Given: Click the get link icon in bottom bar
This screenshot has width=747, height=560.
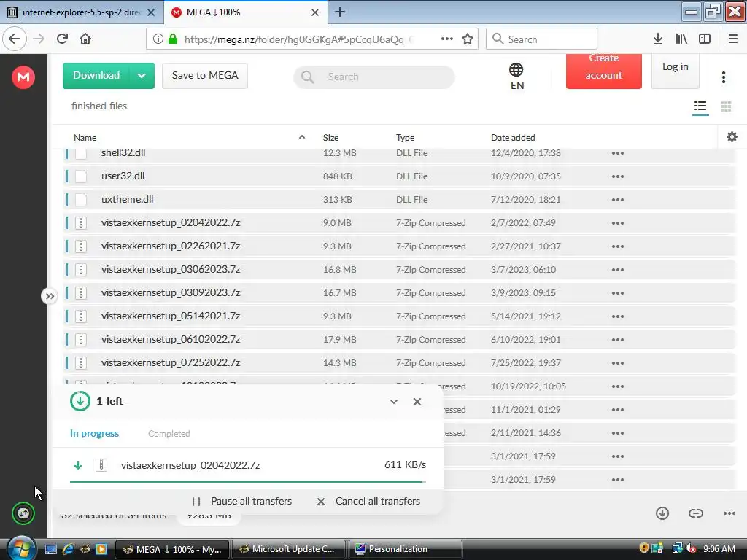Looking at the screenshot, I should click(695, 513).
